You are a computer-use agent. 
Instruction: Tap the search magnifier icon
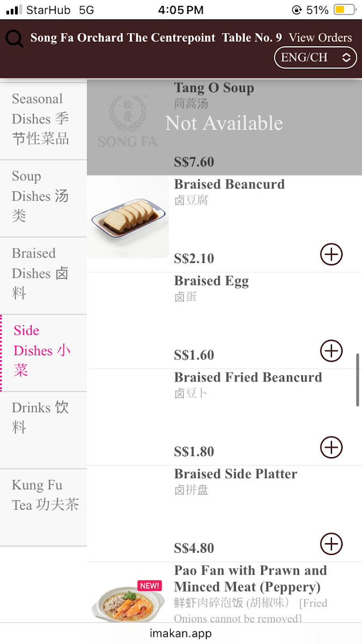[x=14, y=39]
